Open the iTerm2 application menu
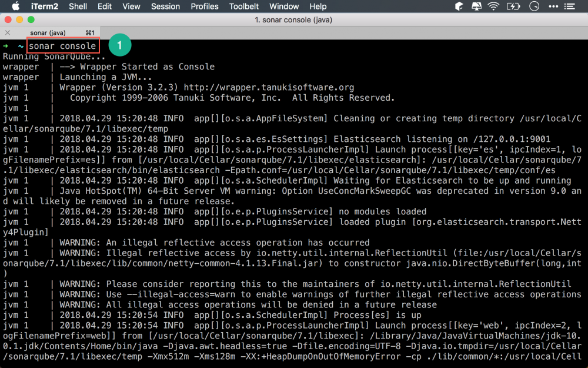Screen dimensions: 588x368 (x=44, y=6)
